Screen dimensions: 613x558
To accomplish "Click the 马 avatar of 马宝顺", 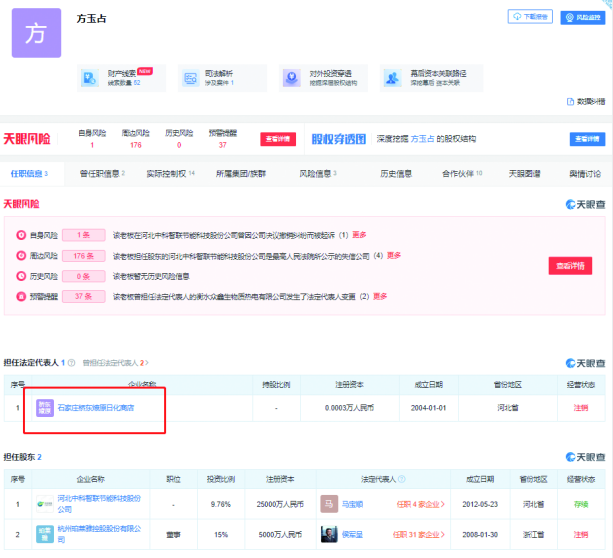I will pyautogui.click(x=329, y=504).
